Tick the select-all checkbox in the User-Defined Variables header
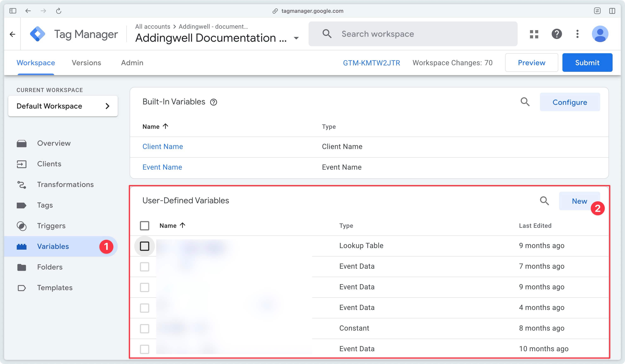 click(145, 226)
